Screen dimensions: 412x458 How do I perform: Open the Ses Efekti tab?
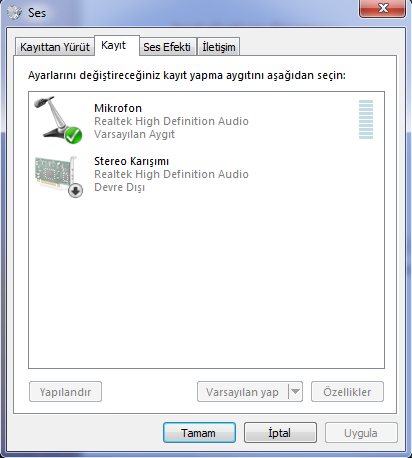(x=167, y=47)
